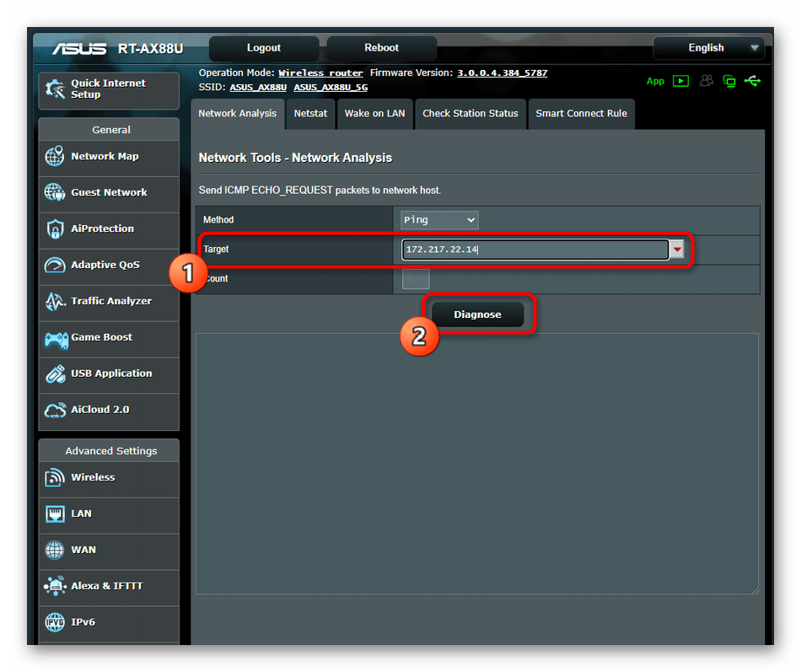The image size is (801, 672).
Task: Click the Reboot button
Action: pos(381,48)
